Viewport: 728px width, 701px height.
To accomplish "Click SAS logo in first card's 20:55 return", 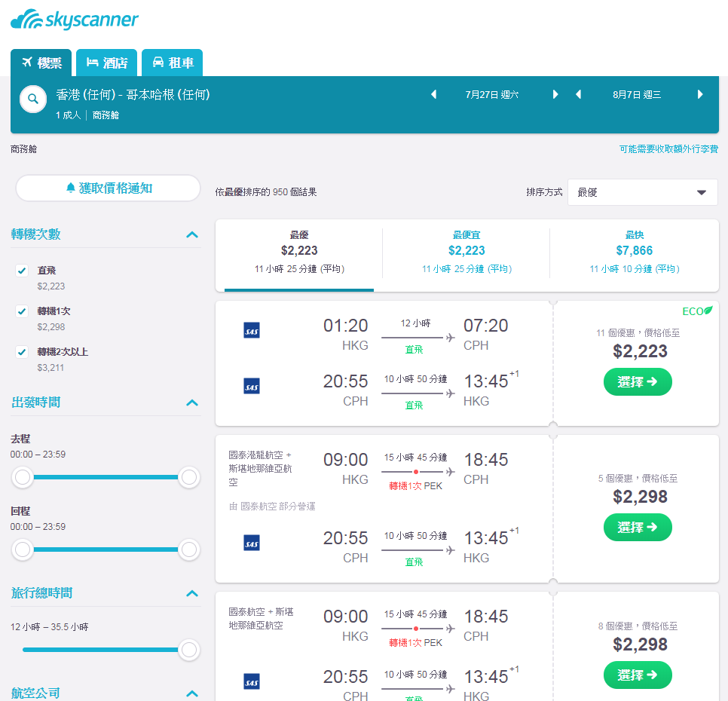I will (x=252, y=386).
